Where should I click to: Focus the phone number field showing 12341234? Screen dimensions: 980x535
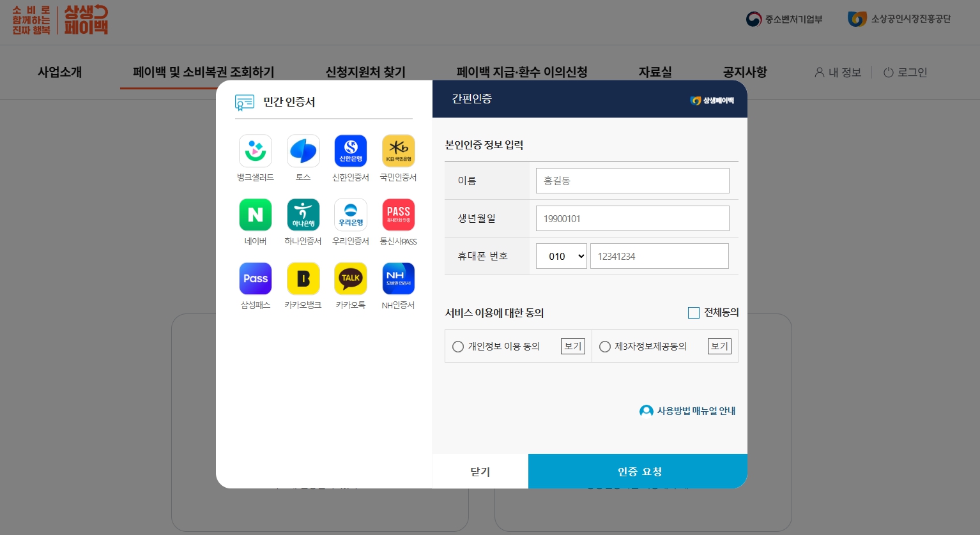(659, 256)
